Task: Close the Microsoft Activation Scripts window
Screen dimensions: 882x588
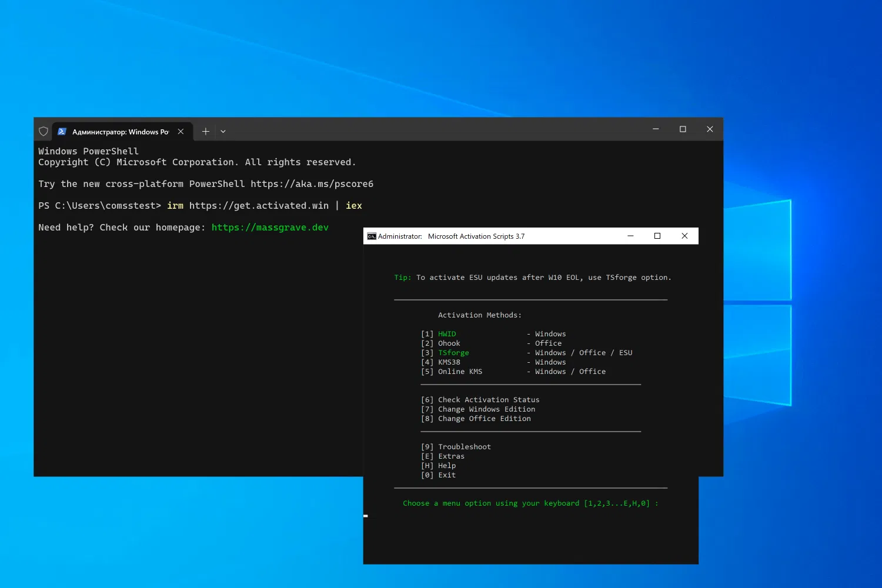Action: coord(684,236)
